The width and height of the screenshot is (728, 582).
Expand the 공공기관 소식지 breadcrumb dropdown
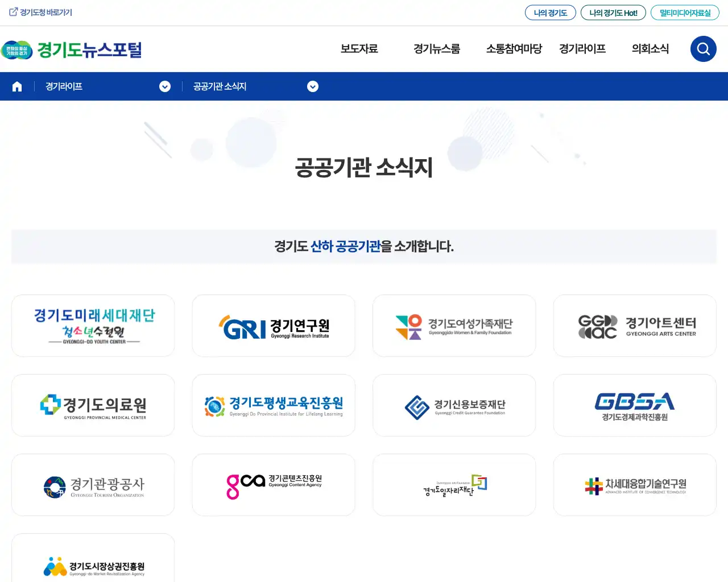tap(313, 86)
